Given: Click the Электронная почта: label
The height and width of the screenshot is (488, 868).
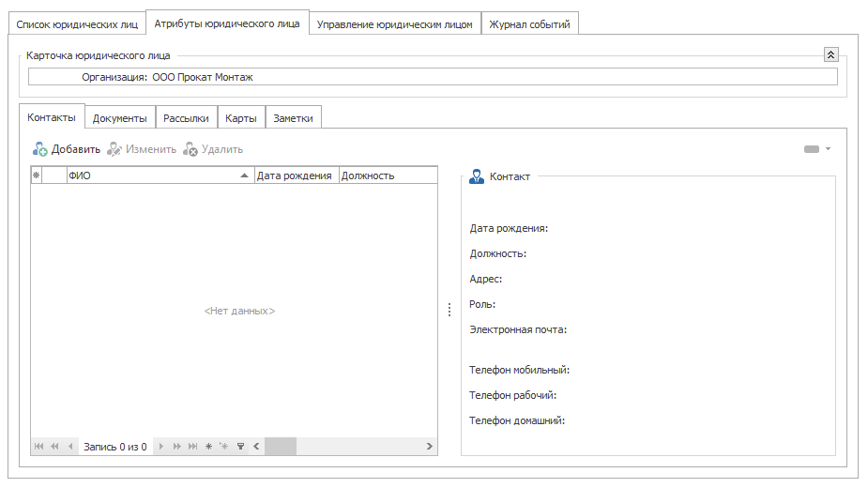Looking at the screenshot, I should click(x=518, y=329).
